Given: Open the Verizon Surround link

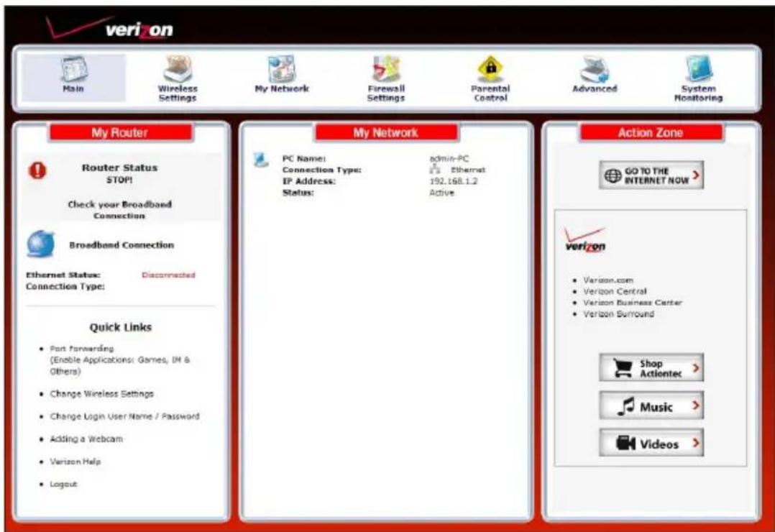Looking at the screenshot, I should coord(619,314).
